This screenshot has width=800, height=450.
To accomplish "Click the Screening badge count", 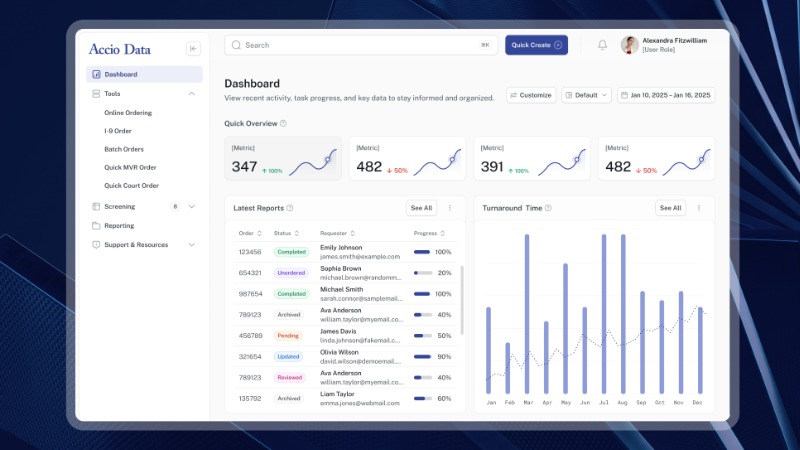I will pos(175,207).
